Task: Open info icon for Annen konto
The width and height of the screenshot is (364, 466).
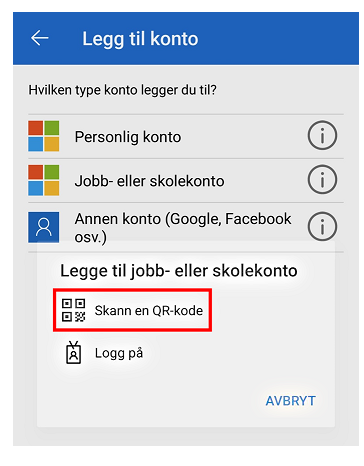Action: 322,226
